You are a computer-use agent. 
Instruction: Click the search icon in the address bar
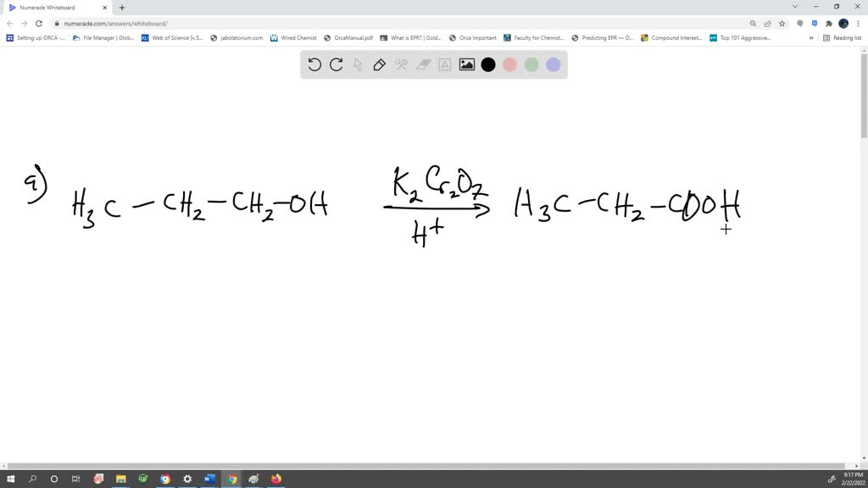tap(753, 23)
